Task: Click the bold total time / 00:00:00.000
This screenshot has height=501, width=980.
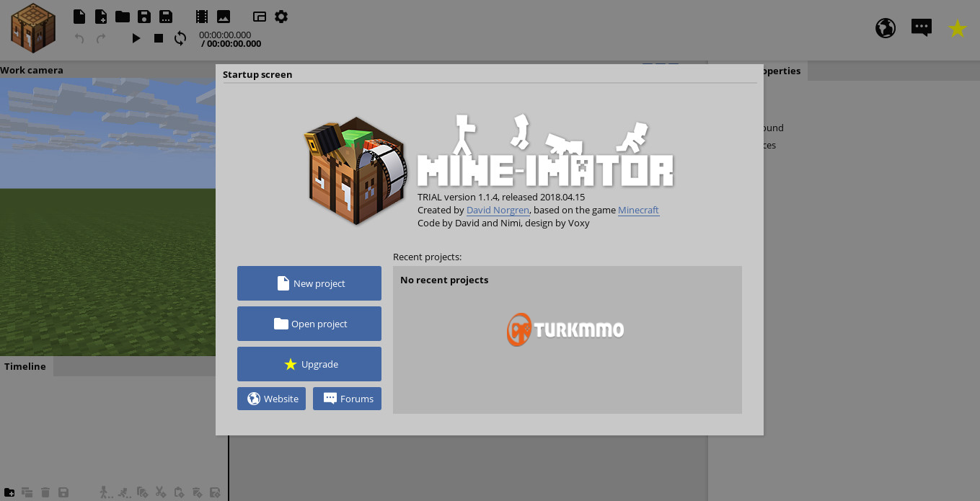Action: pyautogui.click(x=231, y=43)
